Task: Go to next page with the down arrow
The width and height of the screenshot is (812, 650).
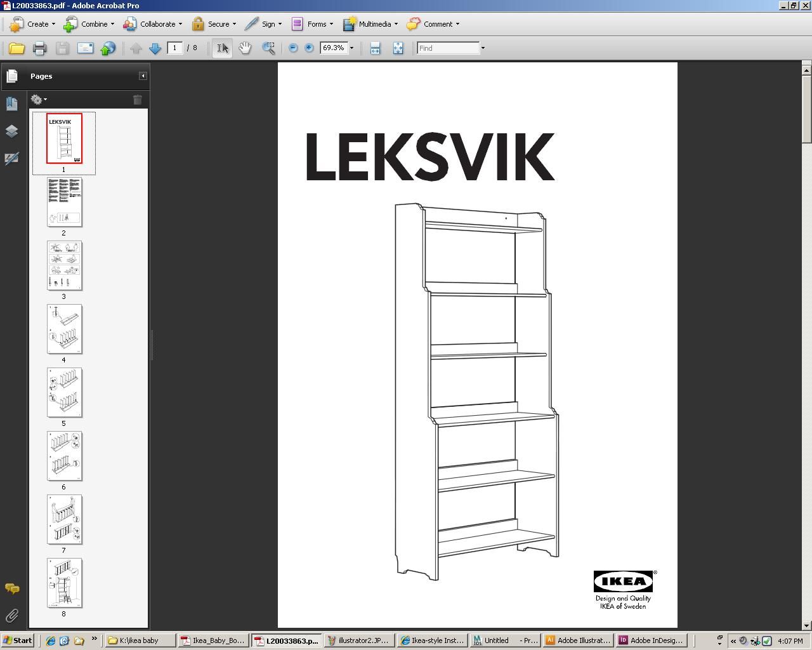Action: pos(155,48)
